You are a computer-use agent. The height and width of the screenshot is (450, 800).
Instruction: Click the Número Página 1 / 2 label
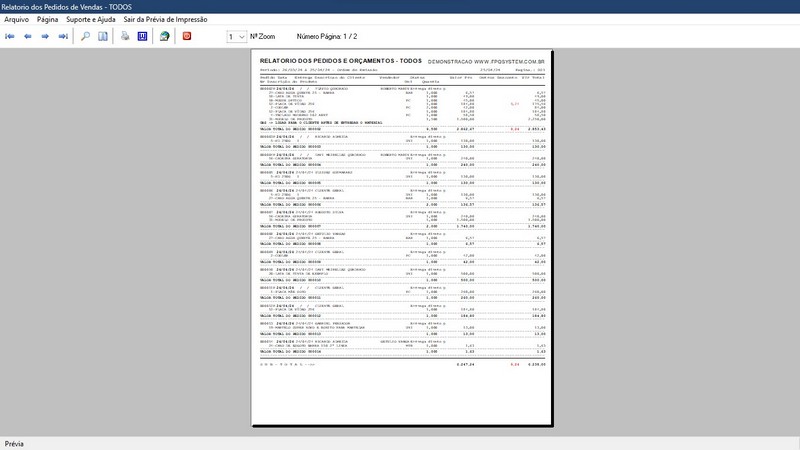click(327, 37)
